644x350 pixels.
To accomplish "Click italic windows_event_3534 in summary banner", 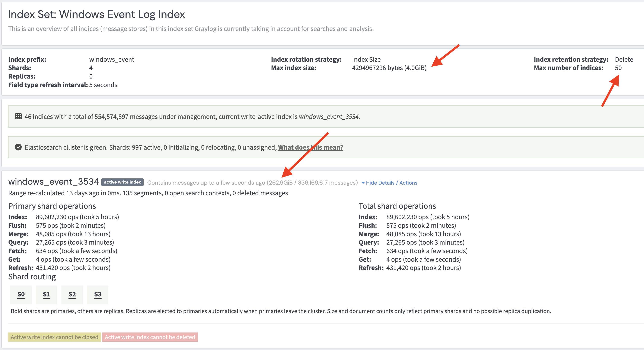I will click(329, 117).
